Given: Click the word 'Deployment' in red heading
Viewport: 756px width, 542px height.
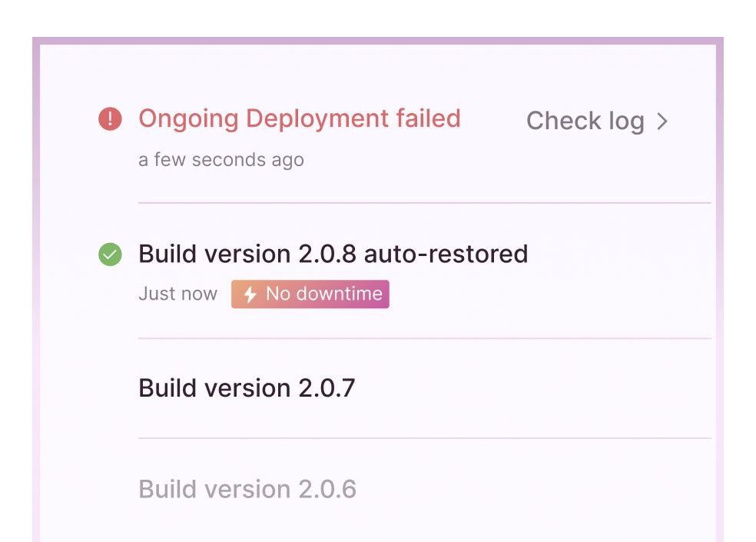Looking at the screenshot, I should click(317, 120).
